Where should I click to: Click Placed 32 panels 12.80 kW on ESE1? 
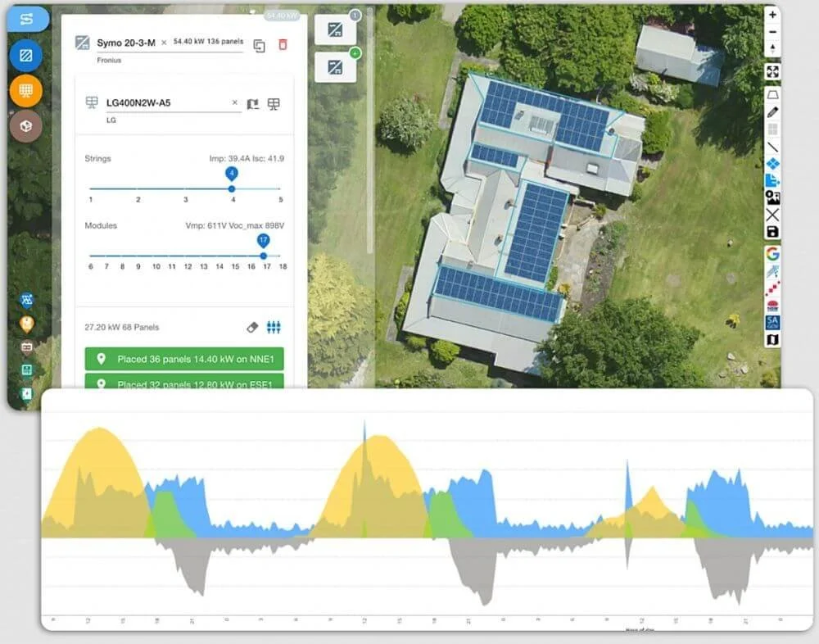[183, 383]
